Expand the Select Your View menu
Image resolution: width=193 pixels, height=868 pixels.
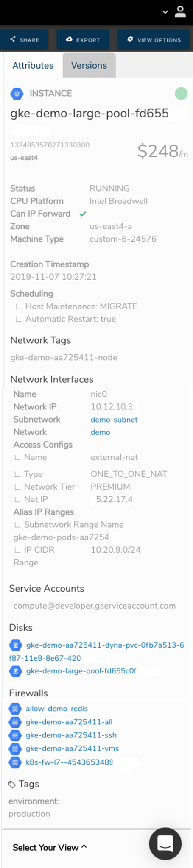point(50,847)
